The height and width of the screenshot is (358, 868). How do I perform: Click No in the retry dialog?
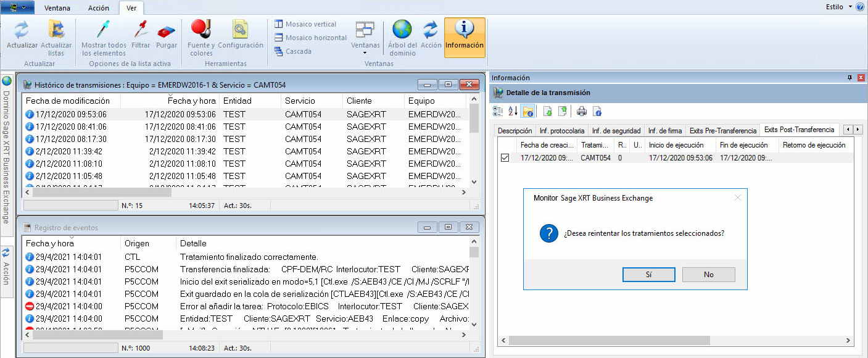pos(708,275)
